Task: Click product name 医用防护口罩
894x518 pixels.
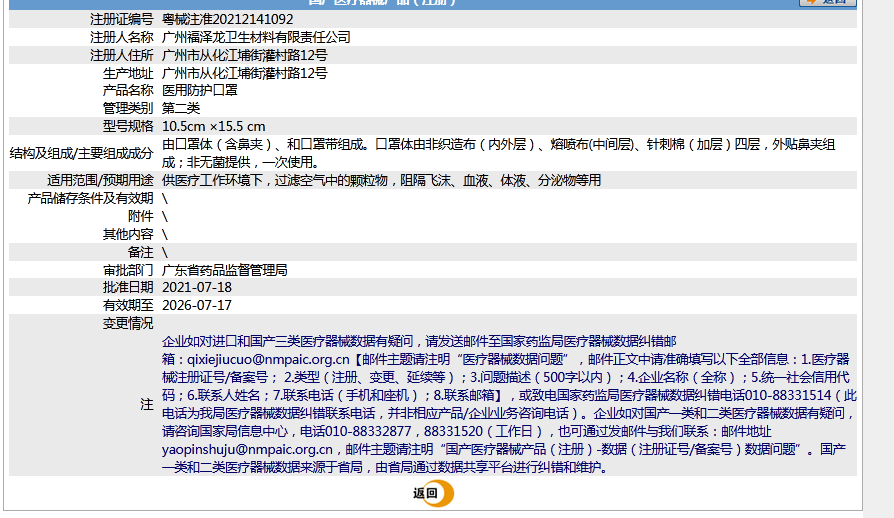Action: click(x=200, y=91)
